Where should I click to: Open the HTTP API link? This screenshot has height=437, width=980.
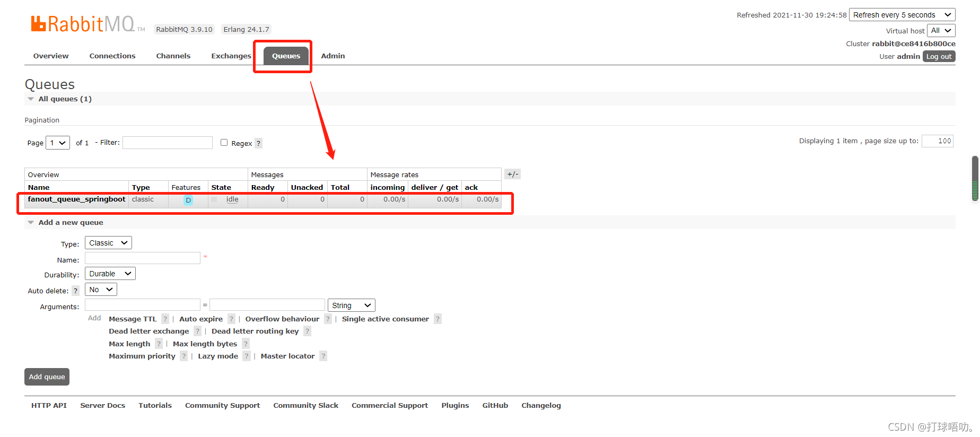[x=49, y=405]
